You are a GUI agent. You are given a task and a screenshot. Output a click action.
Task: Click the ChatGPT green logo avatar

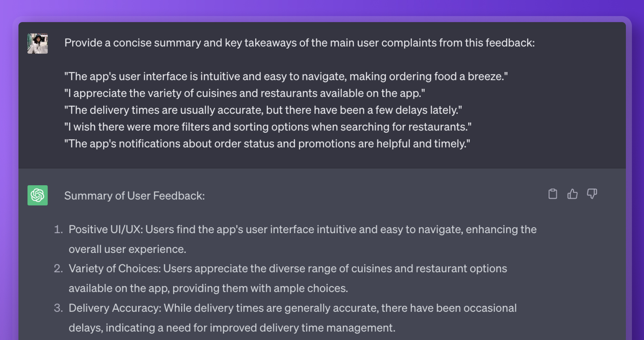click(x=38, y=195)
